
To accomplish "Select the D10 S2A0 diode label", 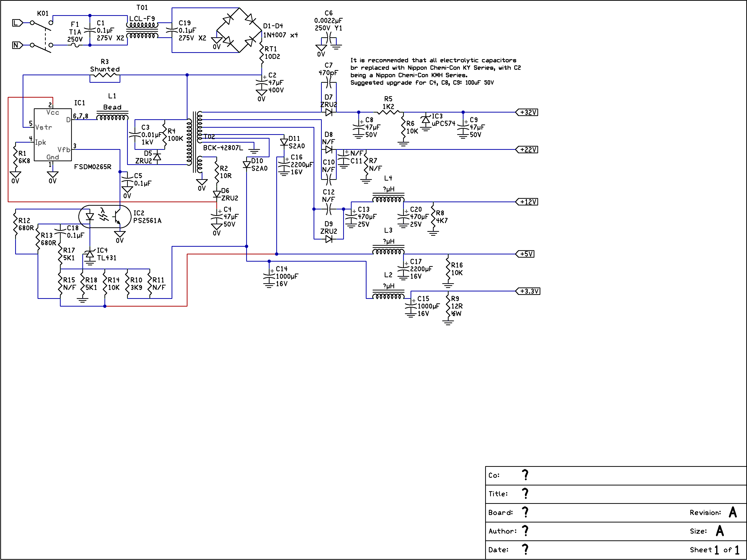I will point(259,165).
